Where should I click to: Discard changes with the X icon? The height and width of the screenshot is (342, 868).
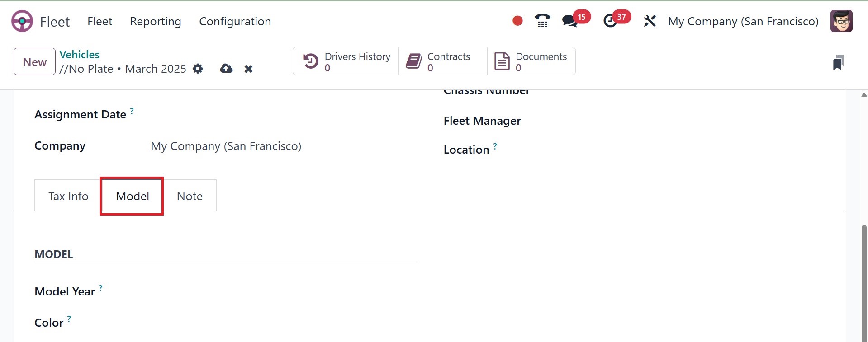pos(248,69)
